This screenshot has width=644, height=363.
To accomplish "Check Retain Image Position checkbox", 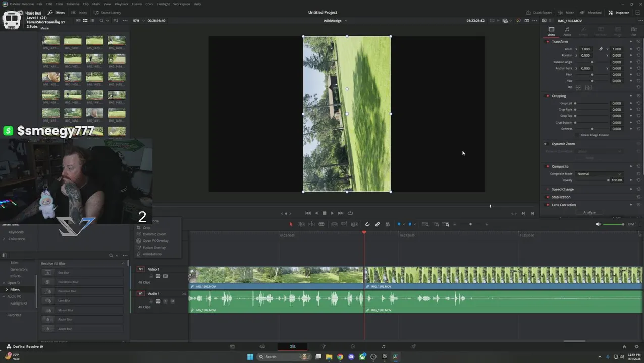I will pyautogui.click(x=577, y=135).
